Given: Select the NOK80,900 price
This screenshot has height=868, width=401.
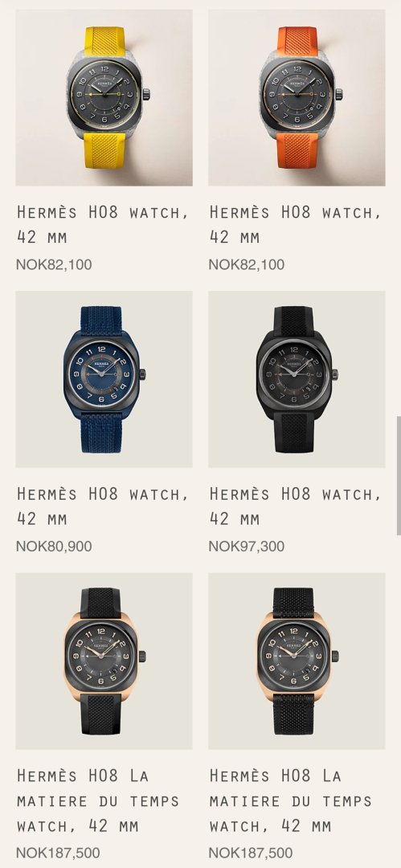Looking at the screenshot, I should click(x=54, y=547).
